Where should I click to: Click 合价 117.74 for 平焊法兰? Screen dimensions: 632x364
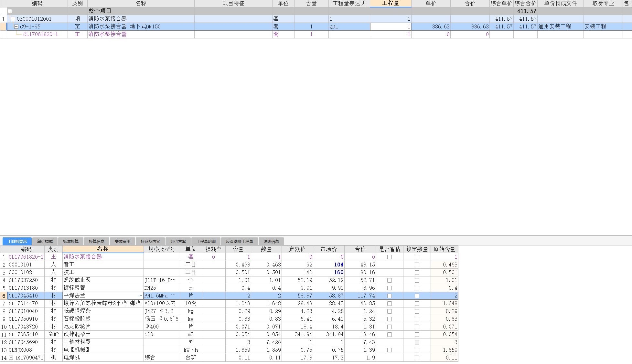(360, 296)
